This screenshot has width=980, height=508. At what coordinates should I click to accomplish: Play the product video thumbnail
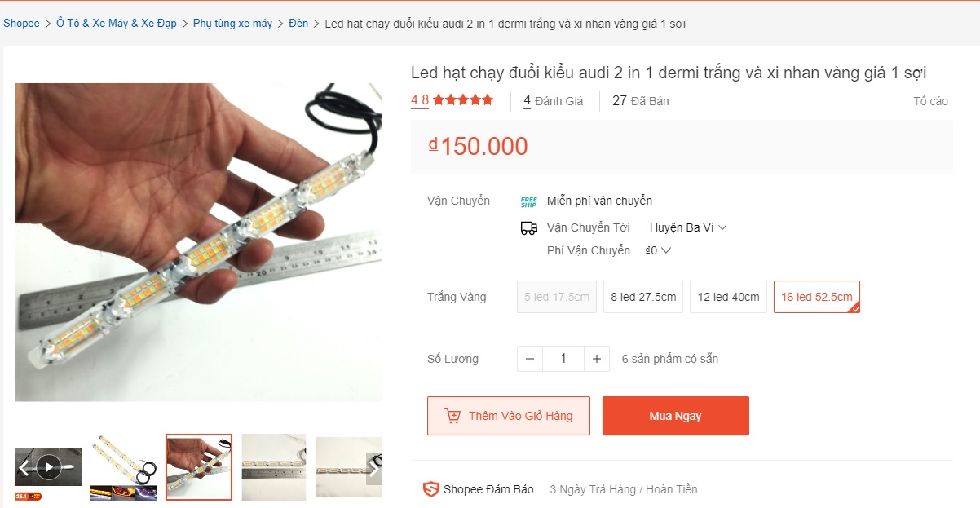pyautogui.click(x=49, y=467)
